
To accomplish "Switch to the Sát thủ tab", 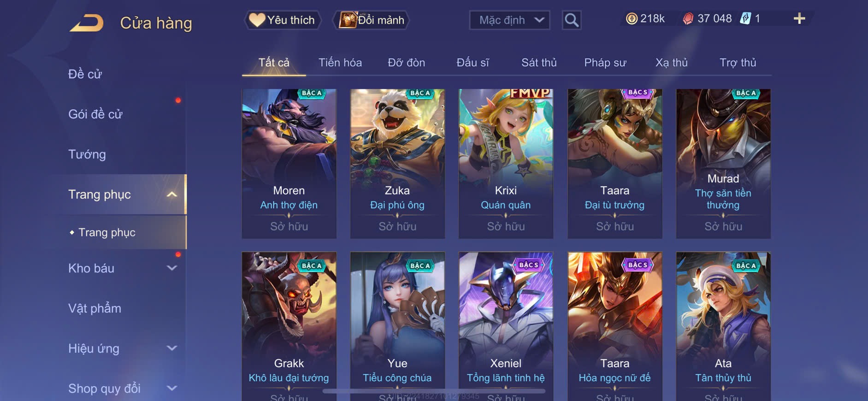I will coord(539,63).
